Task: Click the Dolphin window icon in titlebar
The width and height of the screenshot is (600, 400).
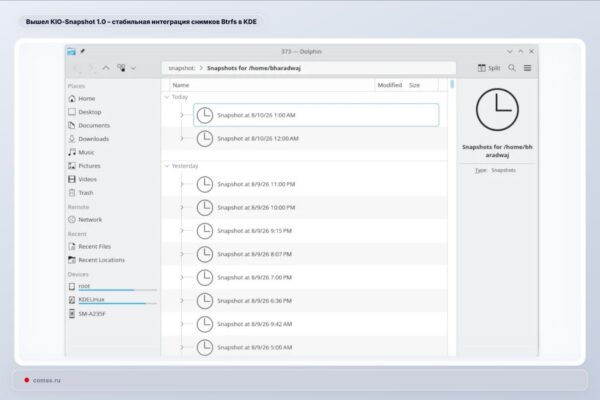Action: pos(72,51)
